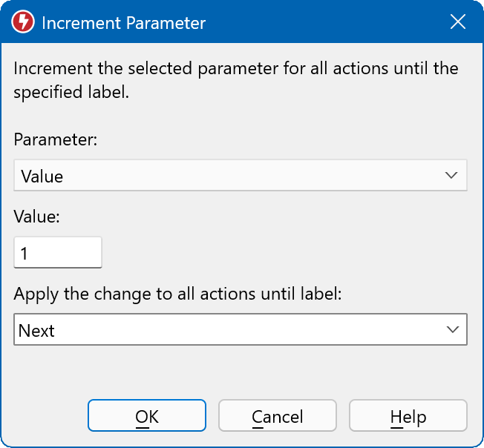This screenshot has height=448, width=484.
Task: Expand the label list arrow beside Next
Action: [451, 330]
